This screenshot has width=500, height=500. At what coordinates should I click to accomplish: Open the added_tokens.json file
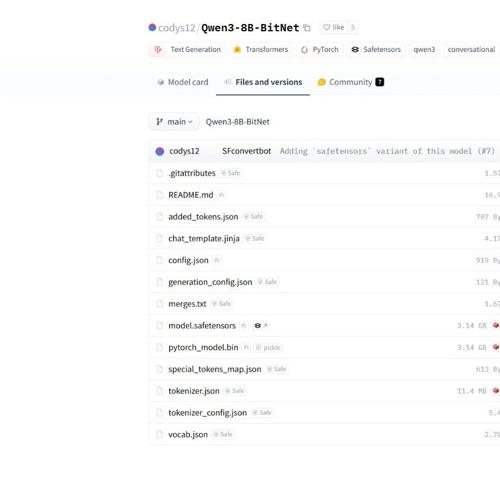click(203, 217)
